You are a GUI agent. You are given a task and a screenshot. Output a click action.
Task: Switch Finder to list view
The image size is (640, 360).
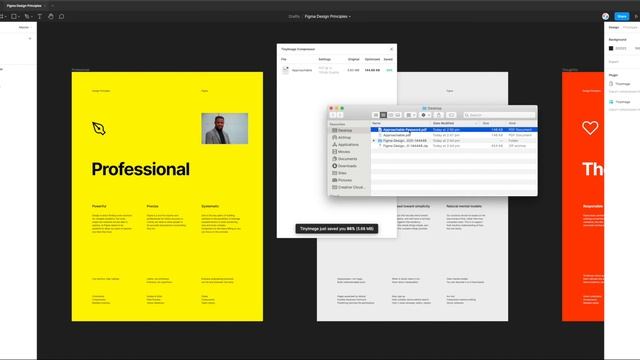[x=383, y=115]
